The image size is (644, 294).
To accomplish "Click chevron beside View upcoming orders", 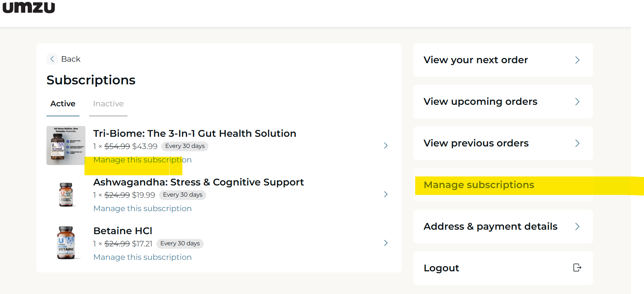I will point(577,102).
